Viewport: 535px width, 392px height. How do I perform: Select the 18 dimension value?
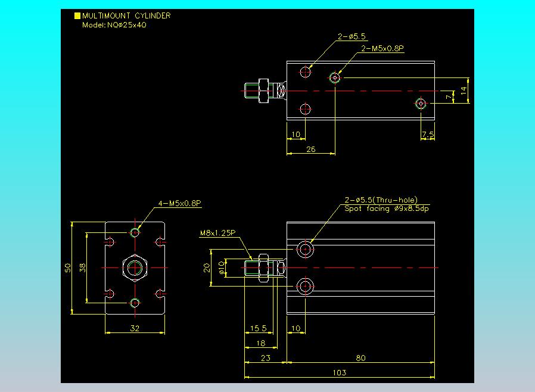click(x=261, y=343)
